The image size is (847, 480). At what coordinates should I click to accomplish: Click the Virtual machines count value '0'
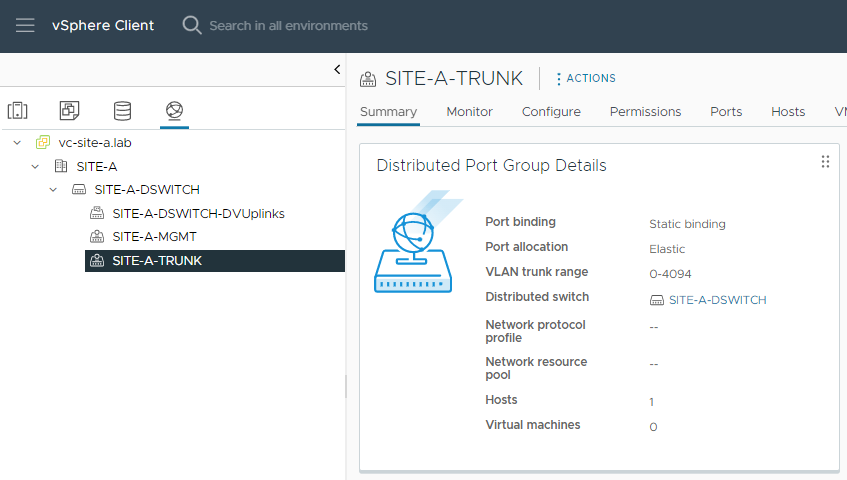(x=653, y=427)
